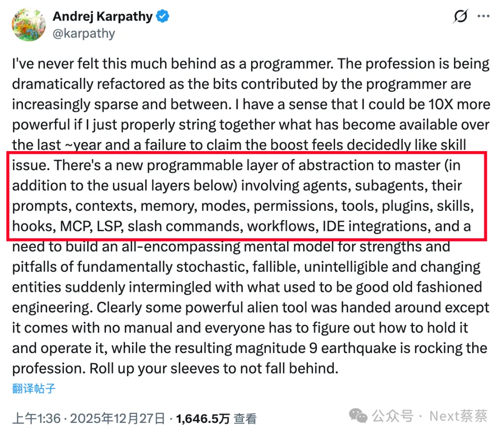
Task: Click the 翻译帖子 translate link
Action: 34,388
